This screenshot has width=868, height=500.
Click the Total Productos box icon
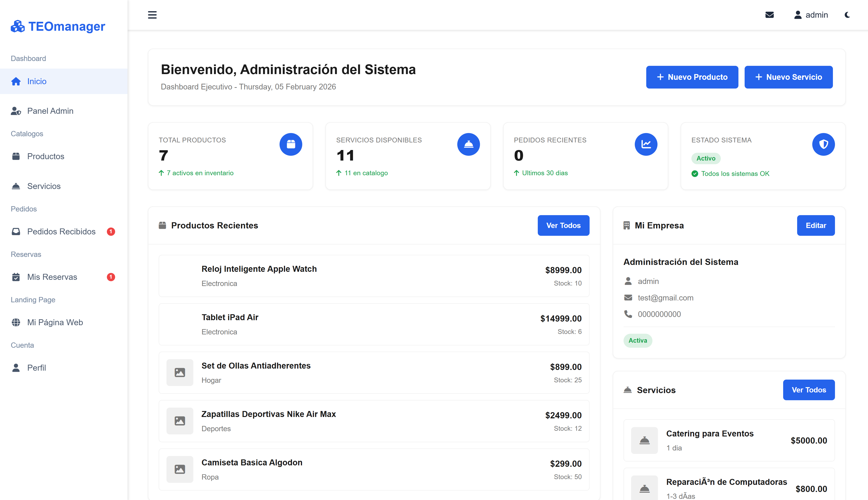(x=291, y=144)
